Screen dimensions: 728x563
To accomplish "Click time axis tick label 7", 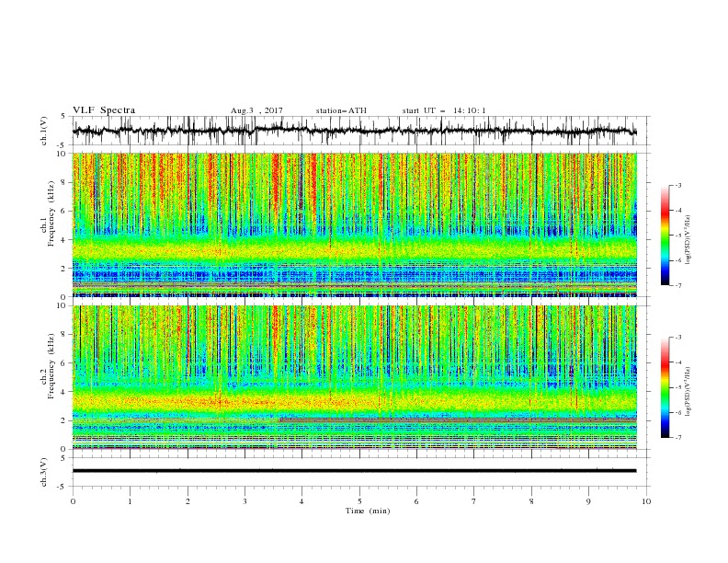I will (x=474, y=501).
